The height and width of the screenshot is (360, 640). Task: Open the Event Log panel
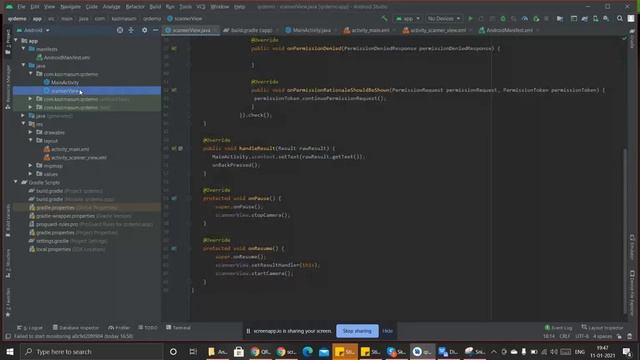[x=558, y=328]
